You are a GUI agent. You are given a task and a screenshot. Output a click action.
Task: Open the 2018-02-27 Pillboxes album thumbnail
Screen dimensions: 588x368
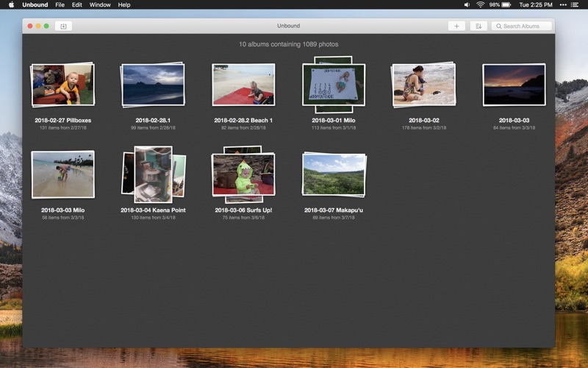pyautogui.click(x=63, y=85)
